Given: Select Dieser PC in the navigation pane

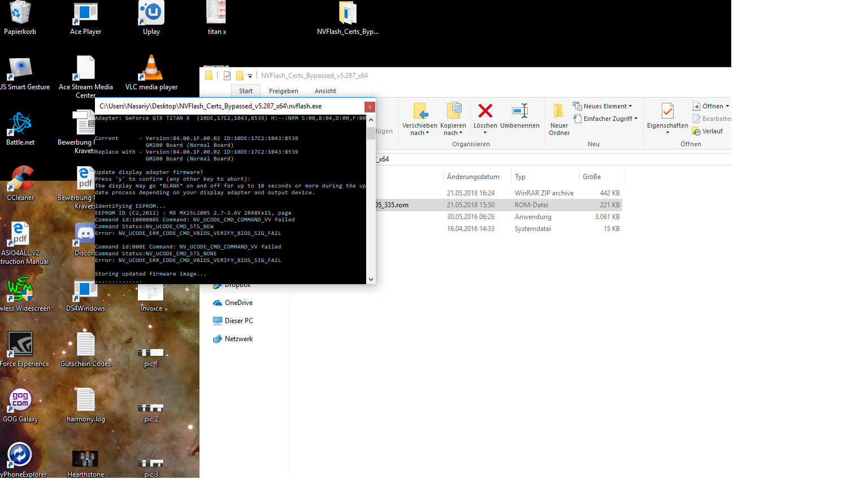Looking at the screenshot, I should click(x=233, y=321).
